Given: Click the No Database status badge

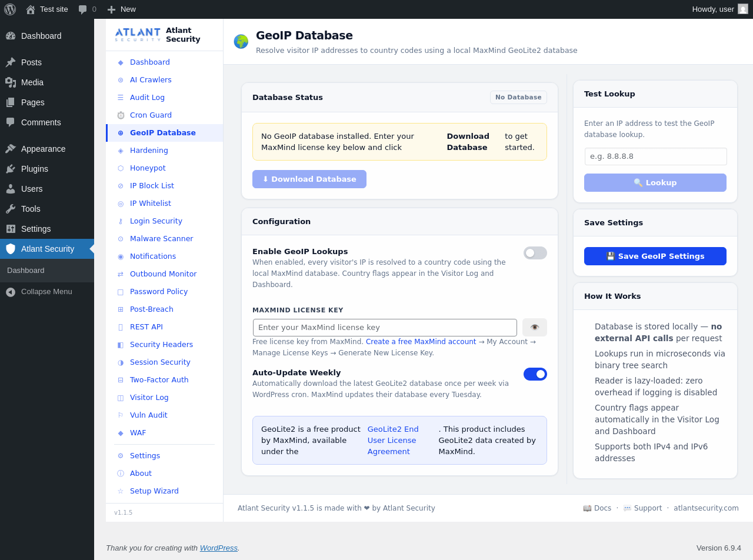Looking at the screenshot, I should tap(518, 98).
